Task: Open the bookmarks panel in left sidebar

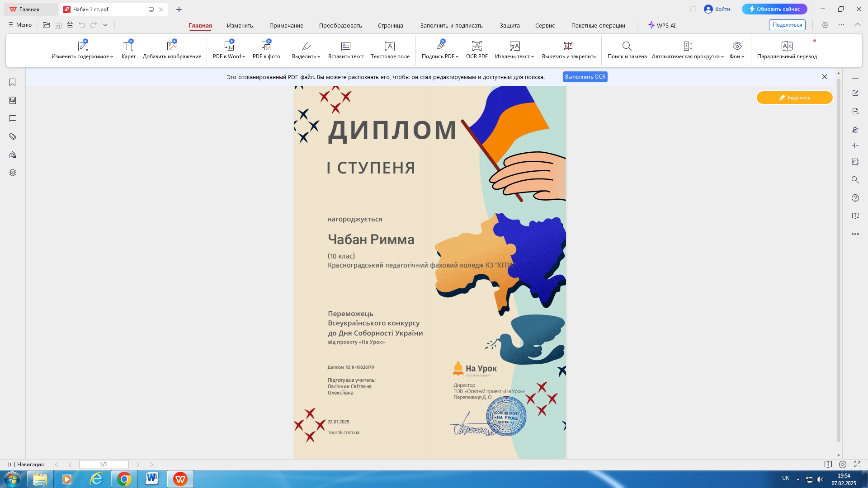Action: 13,82
